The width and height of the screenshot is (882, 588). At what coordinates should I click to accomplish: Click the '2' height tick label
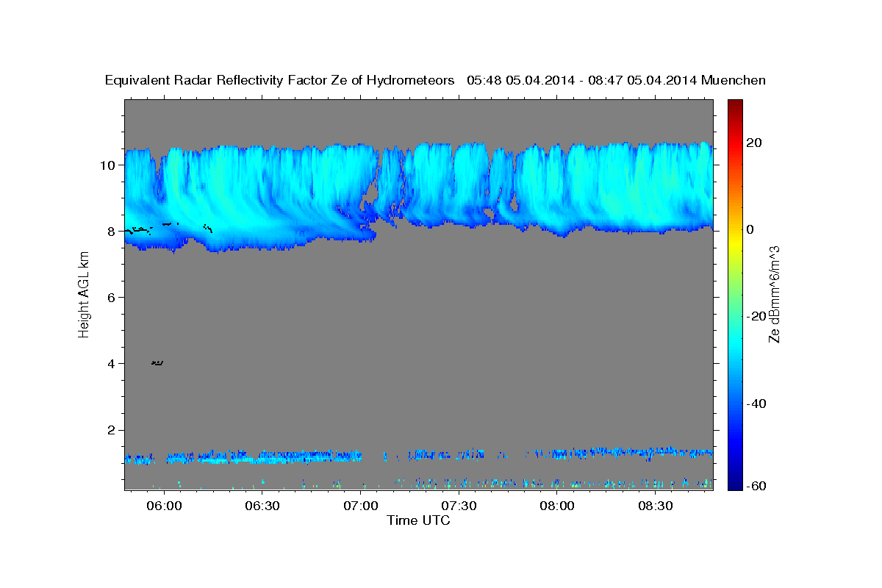tap(112, 430)
